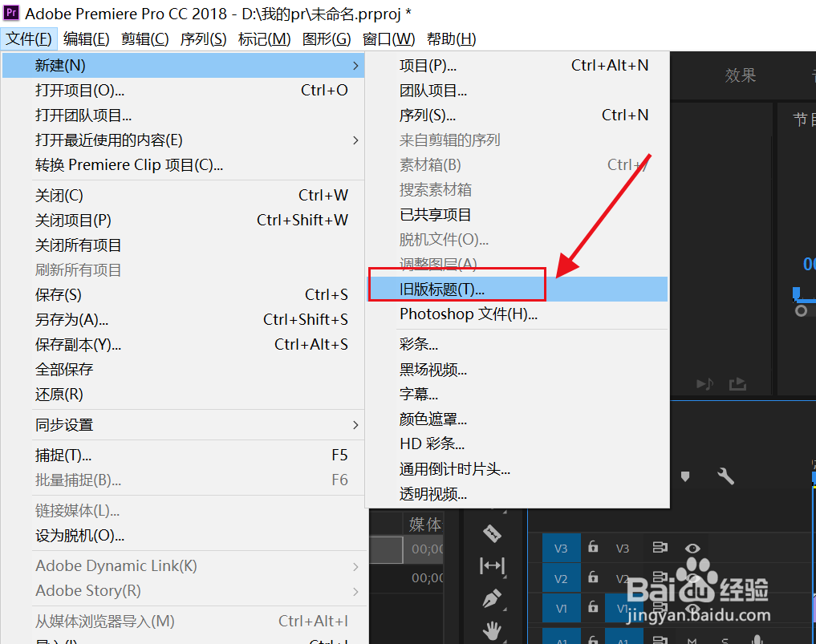Expand the 新建(N) submenu arrow
This screenshot has width=816, height=644.
(x=355, y=66)
